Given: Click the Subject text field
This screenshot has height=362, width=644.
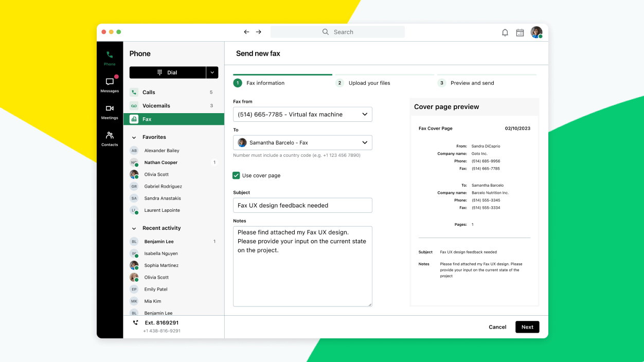Looking at the screenshot, I should [302, 205].
